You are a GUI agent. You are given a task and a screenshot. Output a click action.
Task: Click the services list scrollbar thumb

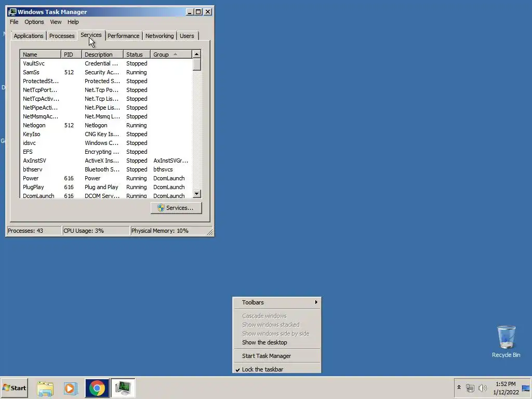coord(197,64)
